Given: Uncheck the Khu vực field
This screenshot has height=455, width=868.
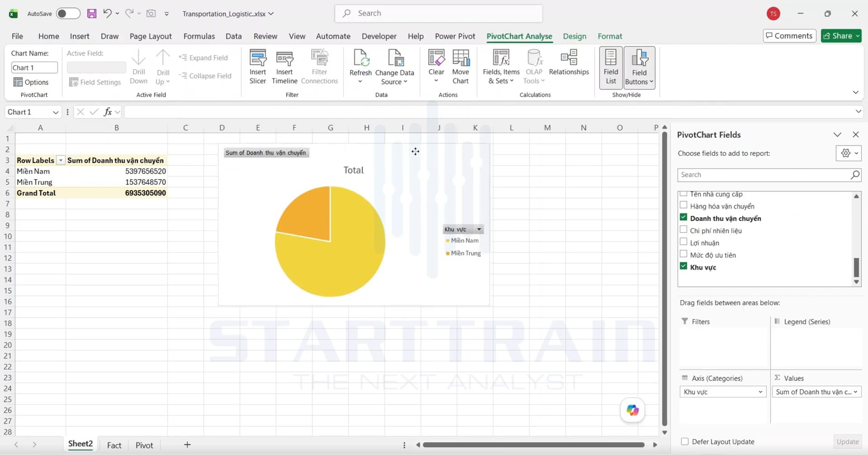Looking at the screenshot, I should (x=683, y=267).
